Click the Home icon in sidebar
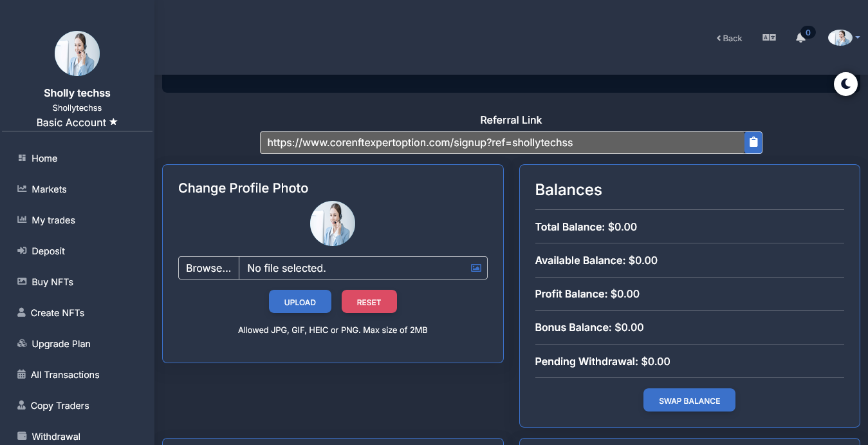This screenshot has width=868, height=445. (22, 158)
